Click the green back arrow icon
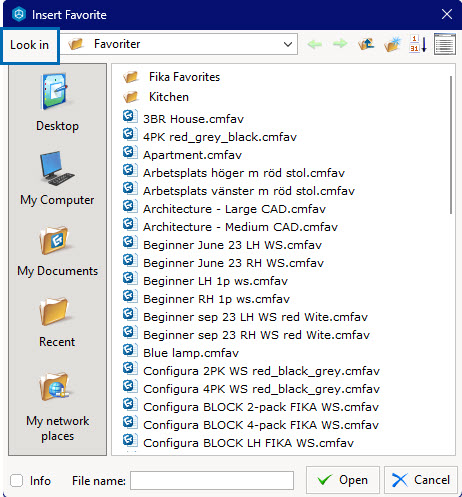The image size is (462, 497). [x=314, y=44]
